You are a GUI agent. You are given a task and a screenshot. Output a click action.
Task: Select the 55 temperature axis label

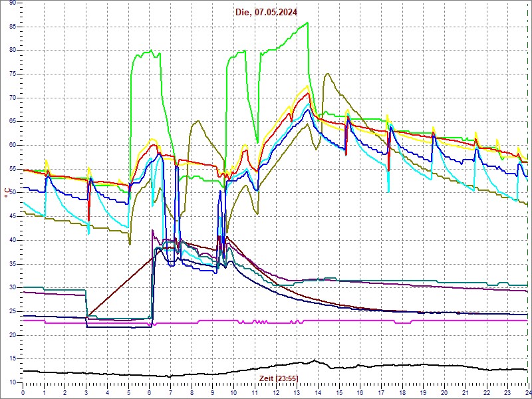pos(12,169)
